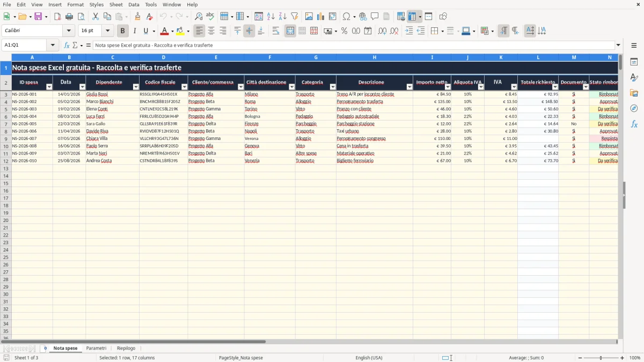Switch to the Parametri sheet tab

(96, 348)
